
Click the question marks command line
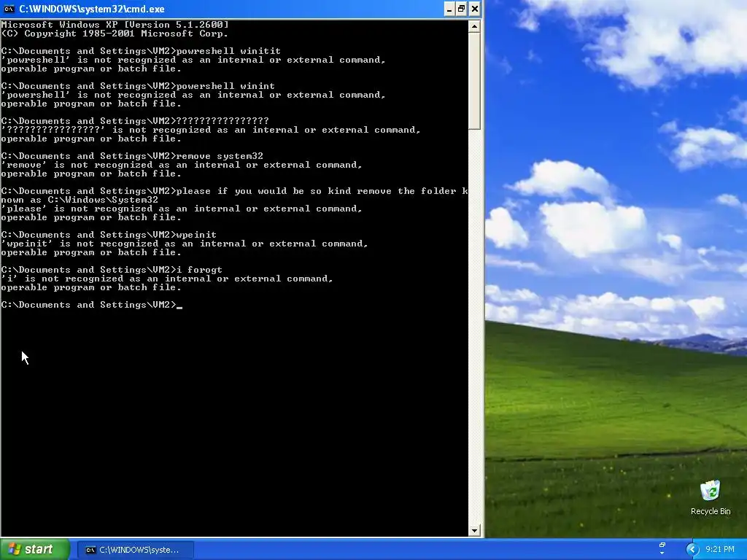click(135, 121)
